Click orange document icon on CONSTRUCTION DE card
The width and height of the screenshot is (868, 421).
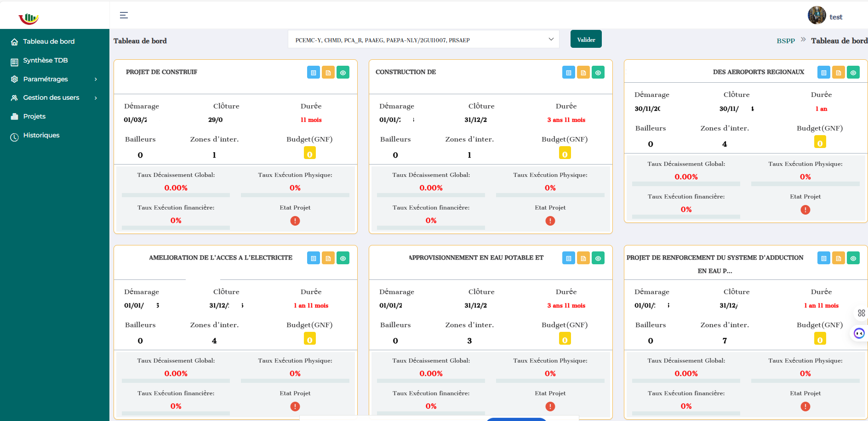(x=583, y=73)
